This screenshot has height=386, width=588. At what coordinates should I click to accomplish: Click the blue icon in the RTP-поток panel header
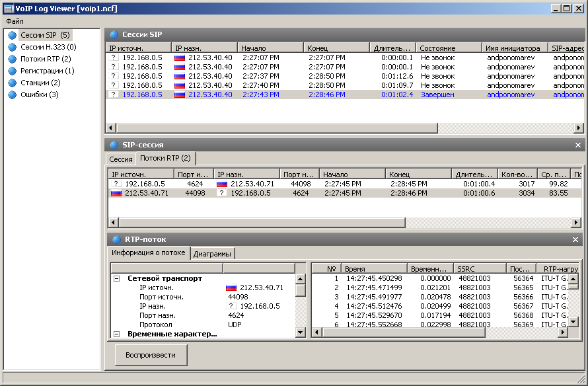pyautogui.click(x=117, y=239)
